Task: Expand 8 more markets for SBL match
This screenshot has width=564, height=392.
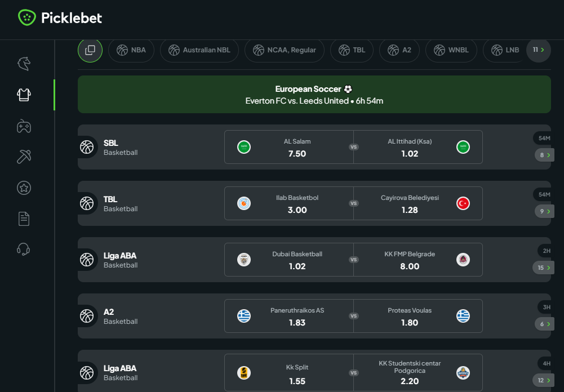Action: [x=544, y=155]
